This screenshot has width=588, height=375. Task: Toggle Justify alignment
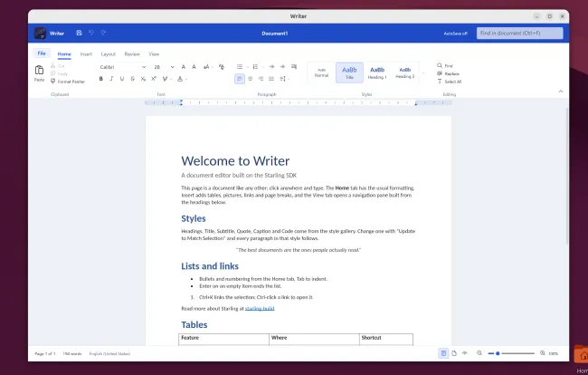271,79
